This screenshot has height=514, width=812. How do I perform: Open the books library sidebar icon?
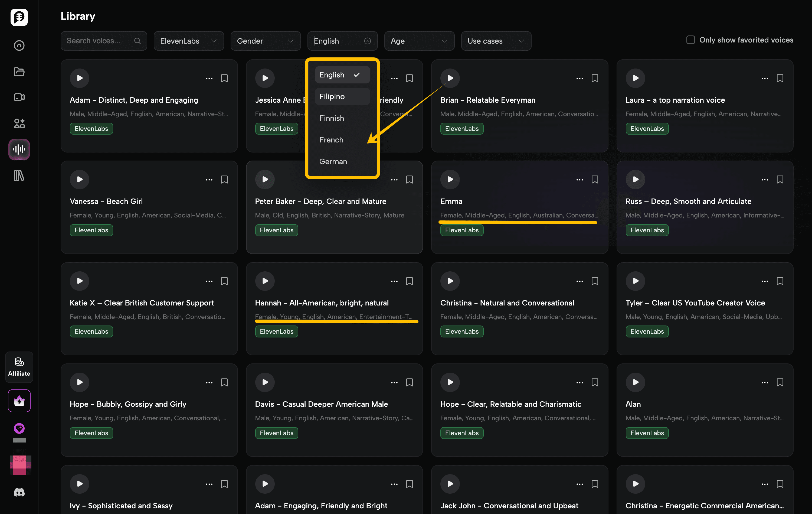19,175
